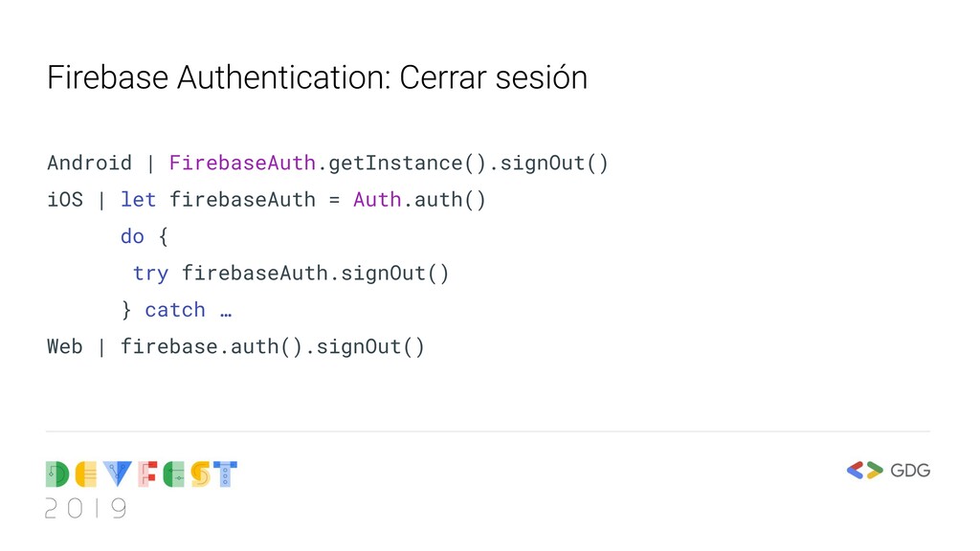Click the iOS label in the code
The image size is (980, 551).
[x=65, y=200]
